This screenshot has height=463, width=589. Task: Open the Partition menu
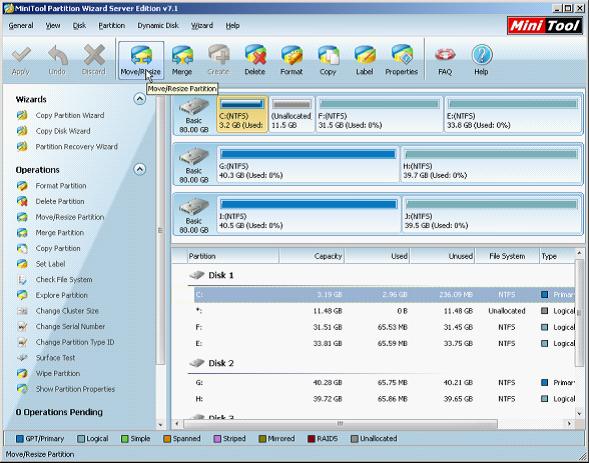tap(112, 26)
